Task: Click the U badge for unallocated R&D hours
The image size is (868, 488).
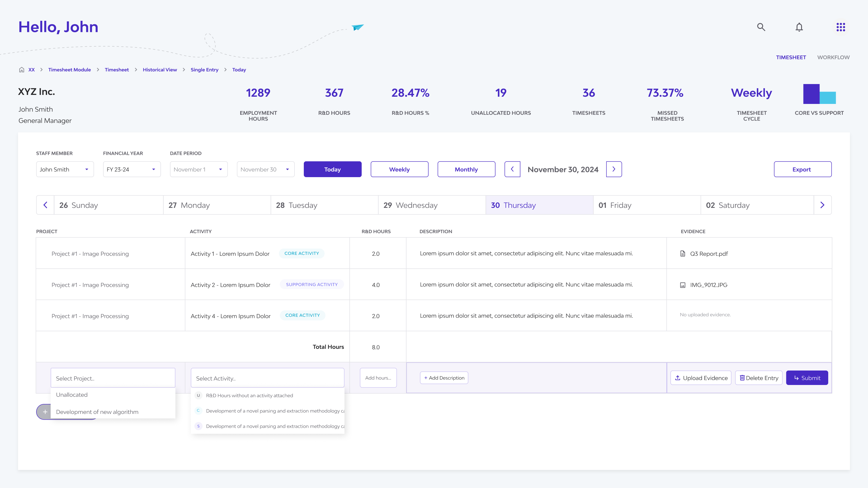Action: [x=198, y=396]
